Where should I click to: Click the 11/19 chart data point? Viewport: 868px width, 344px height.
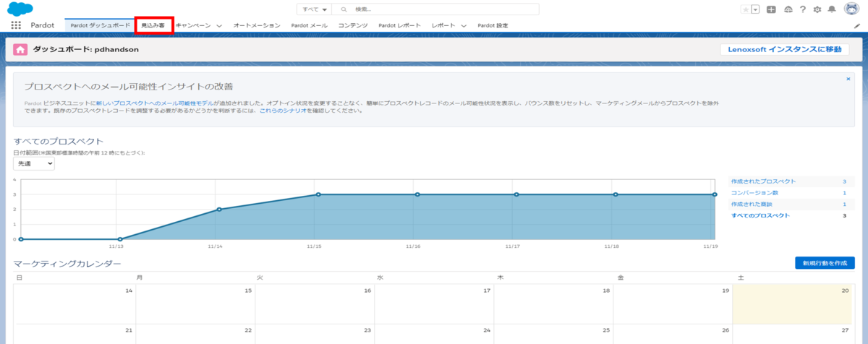pos(715,194)
